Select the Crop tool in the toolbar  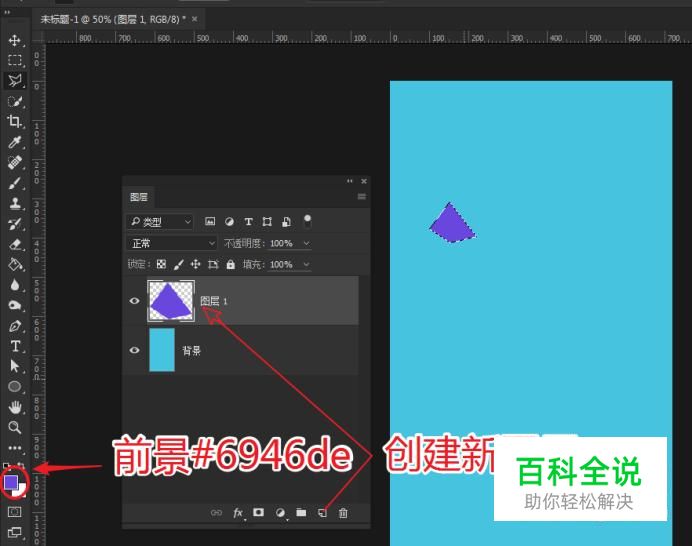15,121
